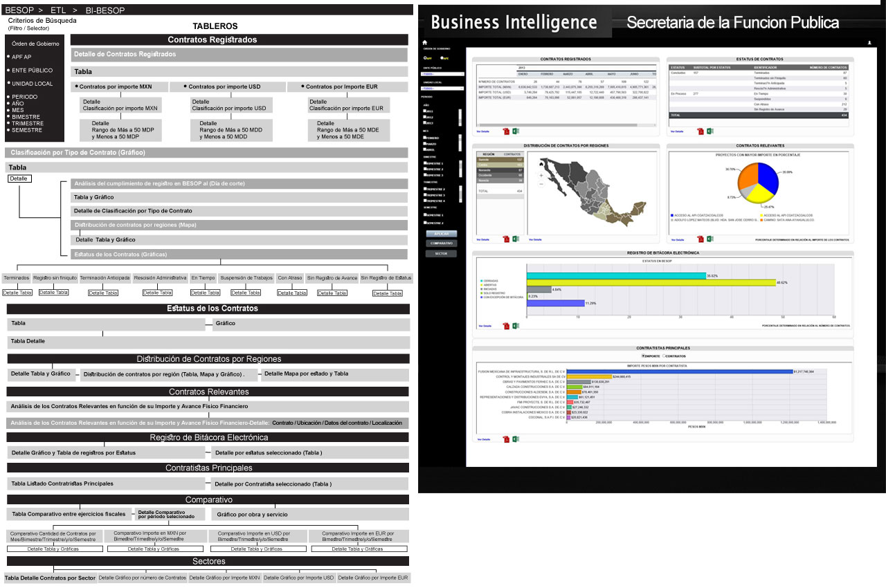Open the user profile icon
The image size is (886, 588).
[x=869, y=43]
